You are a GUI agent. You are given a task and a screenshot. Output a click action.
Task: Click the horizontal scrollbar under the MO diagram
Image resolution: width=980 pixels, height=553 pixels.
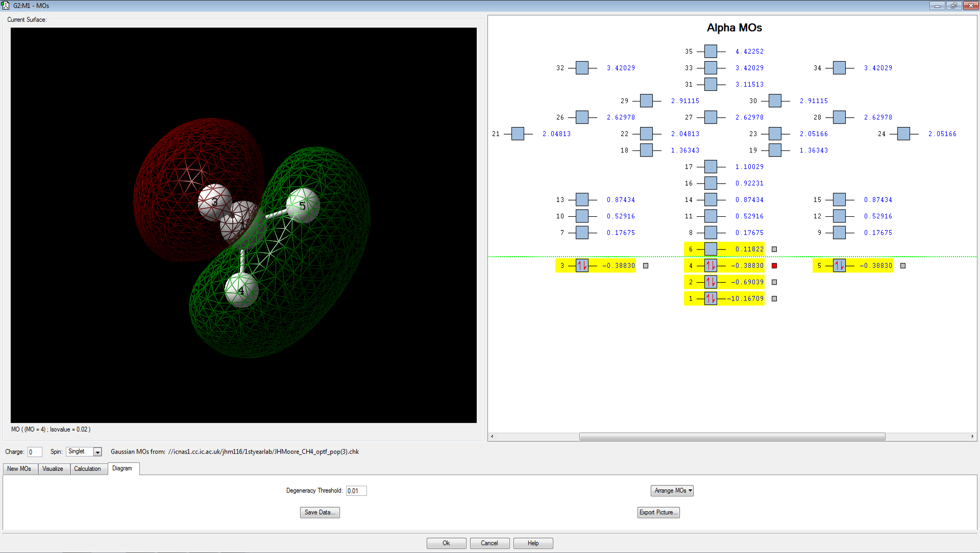732,437
